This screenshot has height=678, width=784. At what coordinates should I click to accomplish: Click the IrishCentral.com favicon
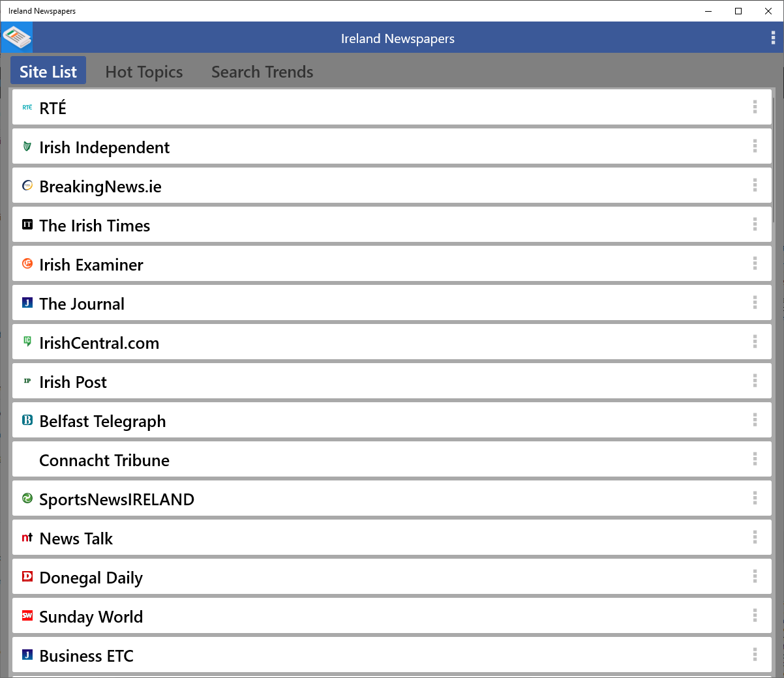[27, 342]
